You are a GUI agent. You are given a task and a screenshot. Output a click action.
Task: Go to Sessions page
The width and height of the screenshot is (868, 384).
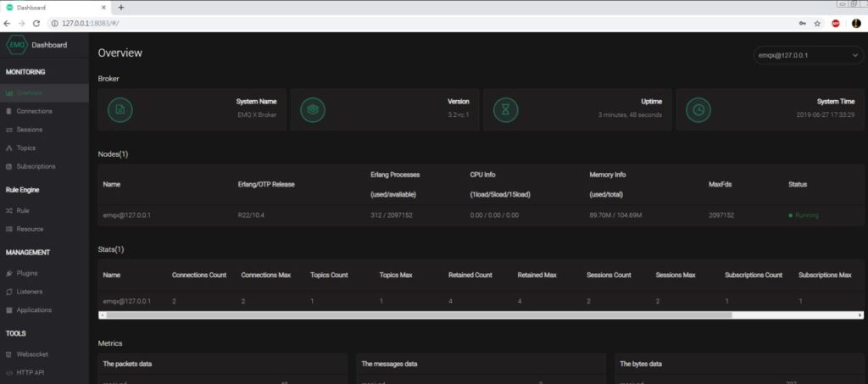[29, 130]
